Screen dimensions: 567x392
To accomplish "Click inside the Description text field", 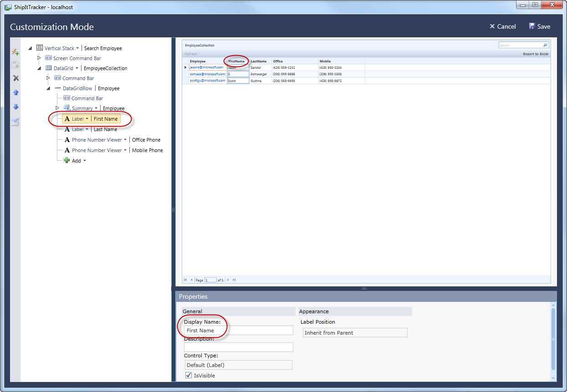I will click(238, 347).
